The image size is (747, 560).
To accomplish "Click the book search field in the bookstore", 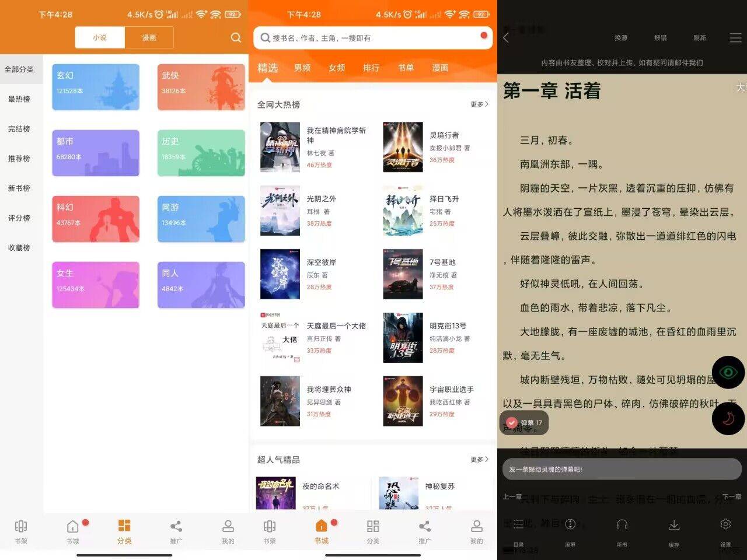I will click(373, 38).
